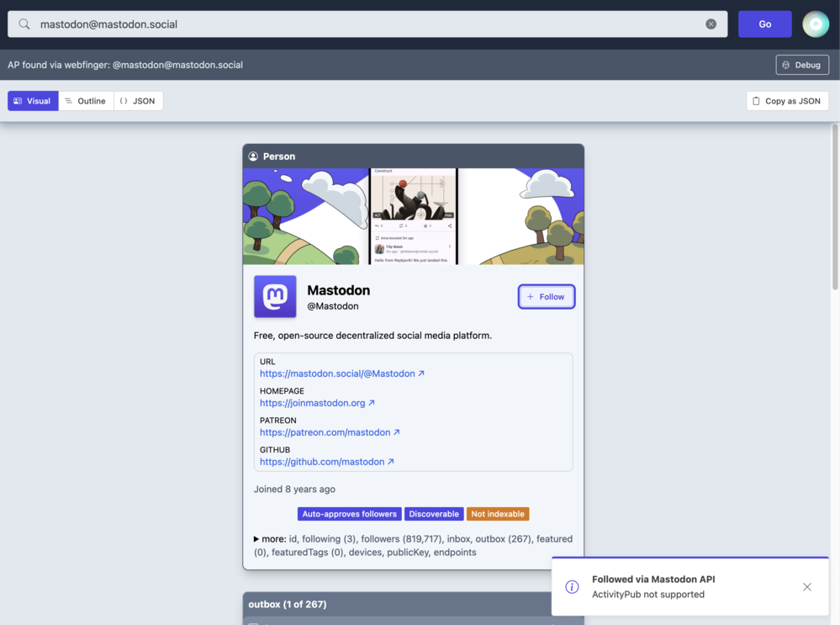Screen dimensions: 840x625
Task: Switch to the Visual view tab
Action: (x=33, y=101)
